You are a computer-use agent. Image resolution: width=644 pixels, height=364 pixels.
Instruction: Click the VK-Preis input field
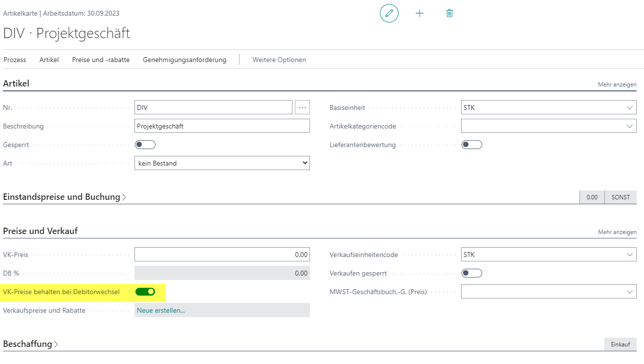click(x=222, y=255)
